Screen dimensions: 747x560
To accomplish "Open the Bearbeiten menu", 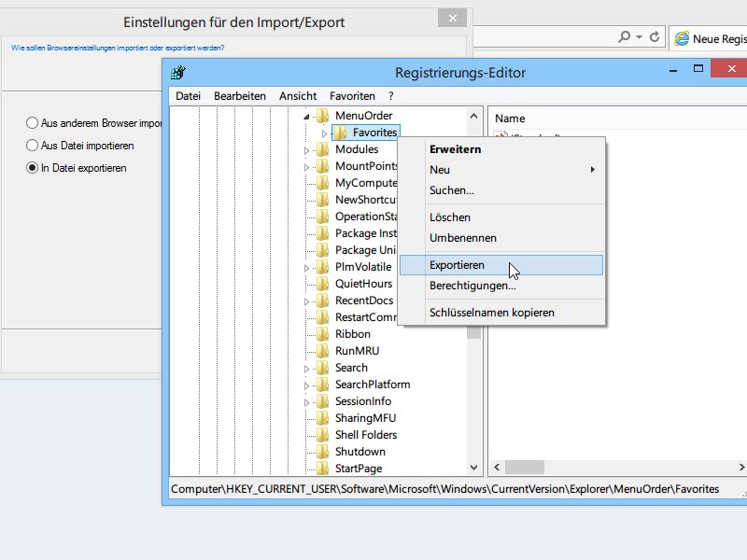I will [x=240, y=96].
